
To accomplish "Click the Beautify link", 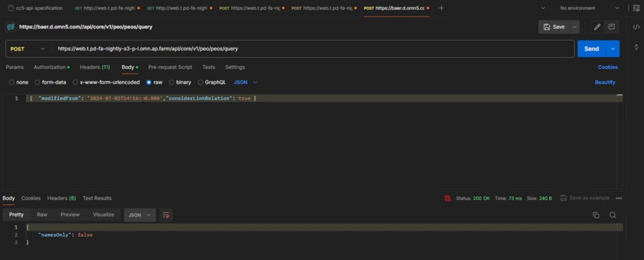I will pos(605,82).
